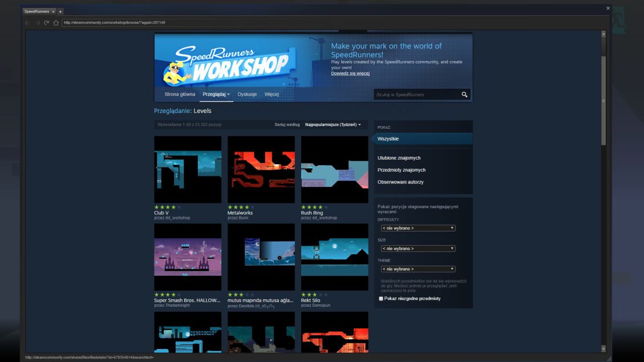Screen dimensions: 644x362
Task: Open the Przeglądaj dropdown menu
Action: point(216,94)
